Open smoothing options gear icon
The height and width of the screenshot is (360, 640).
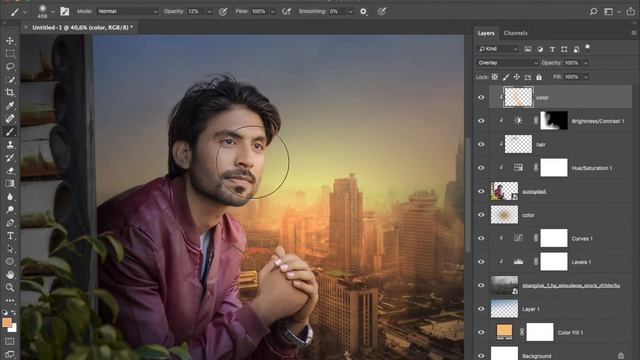coord(363,12)
